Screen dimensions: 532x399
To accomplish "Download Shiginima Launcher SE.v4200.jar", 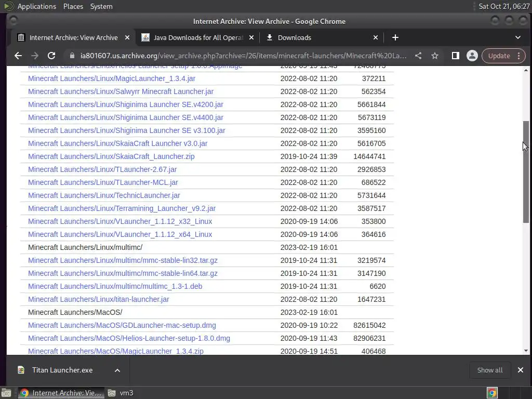I will [x=126, y=104].
